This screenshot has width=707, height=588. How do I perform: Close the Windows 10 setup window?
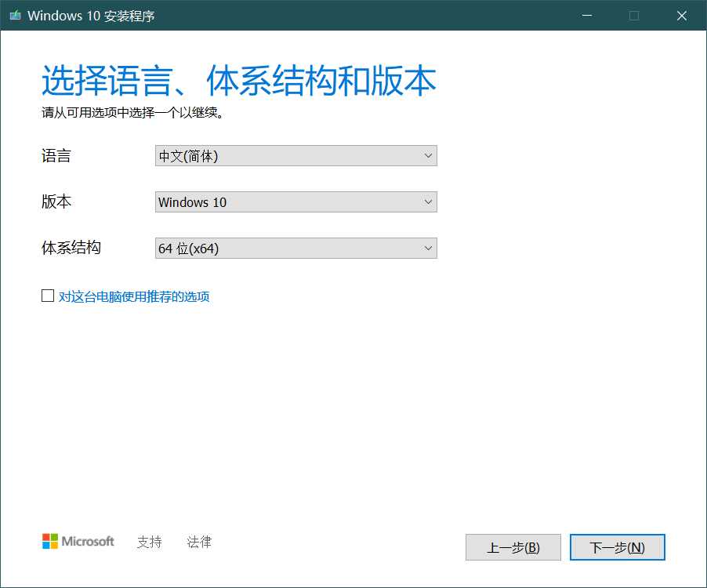[x=682, y=16]
